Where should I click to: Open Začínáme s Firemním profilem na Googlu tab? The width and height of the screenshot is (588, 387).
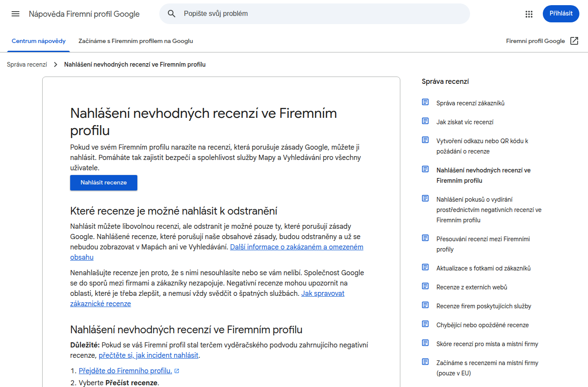[136, 41]
